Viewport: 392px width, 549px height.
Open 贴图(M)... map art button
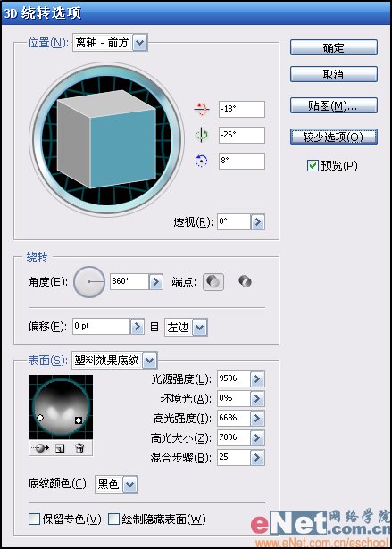click(333, 105)
